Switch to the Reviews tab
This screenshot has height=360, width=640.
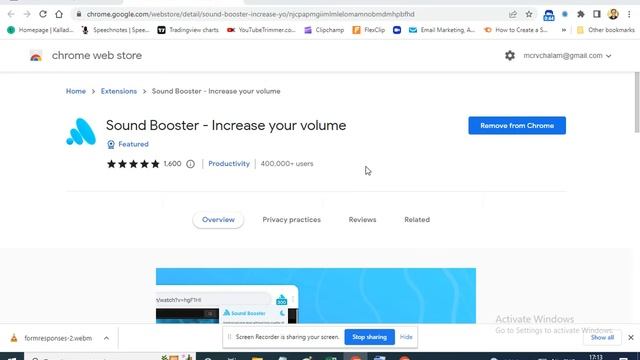pos(362,220)
